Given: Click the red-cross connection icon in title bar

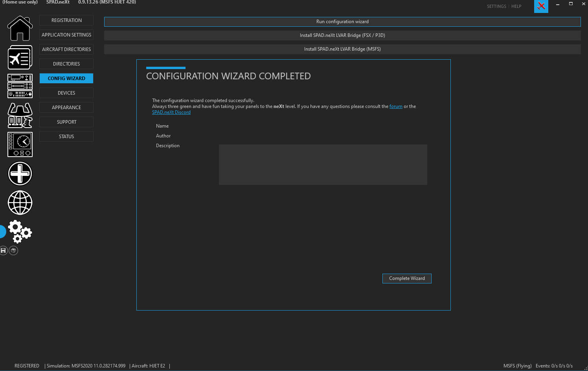Looking at the screenshot, I should pyautogui.click(x=541, y=6).
